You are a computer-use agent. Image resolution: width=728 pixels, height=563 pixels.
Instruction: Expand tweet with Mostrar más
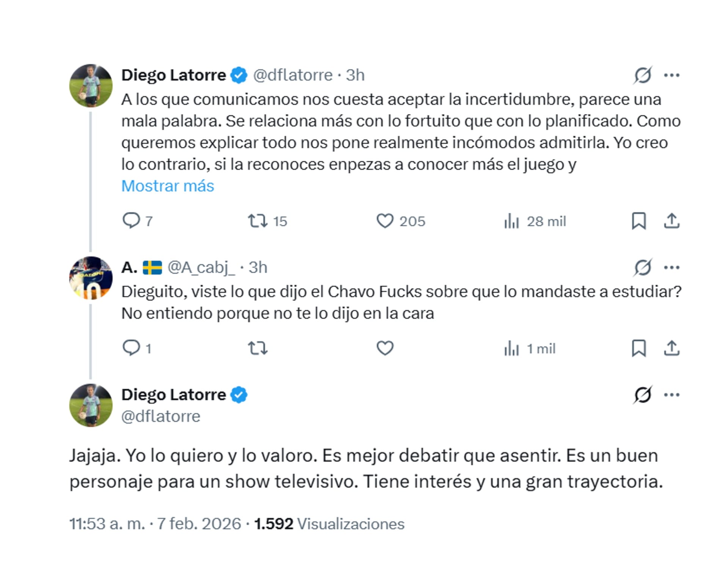pos(168,186)
